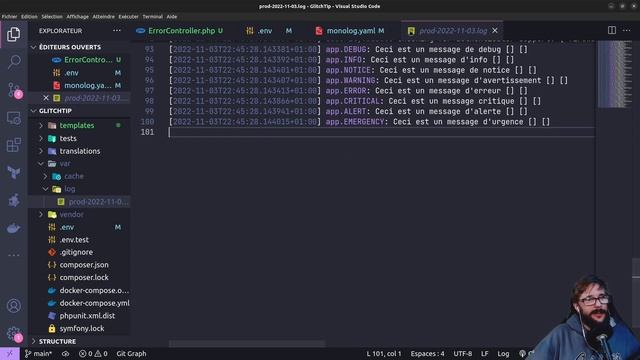Open the Explorer view in activity bar
Screen dimensions: 640x360
pyautogui.click(x=13, y=34)
